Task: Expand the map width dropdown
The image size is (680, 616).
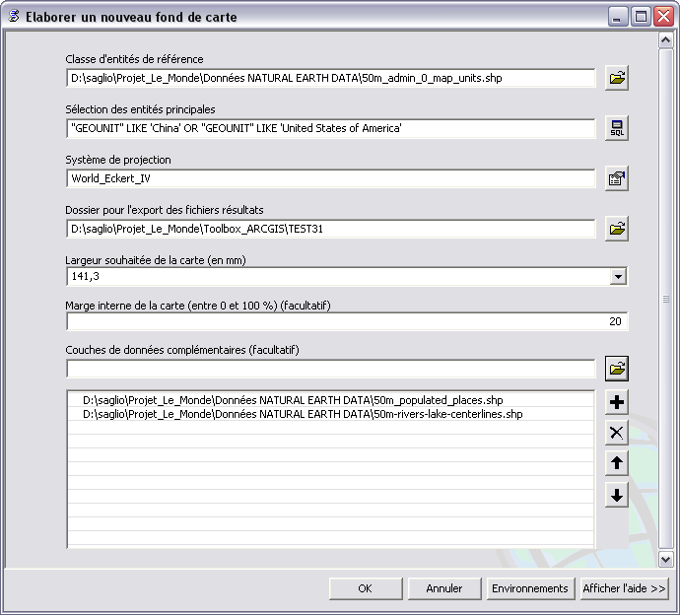Action: [x=618, y=276]
